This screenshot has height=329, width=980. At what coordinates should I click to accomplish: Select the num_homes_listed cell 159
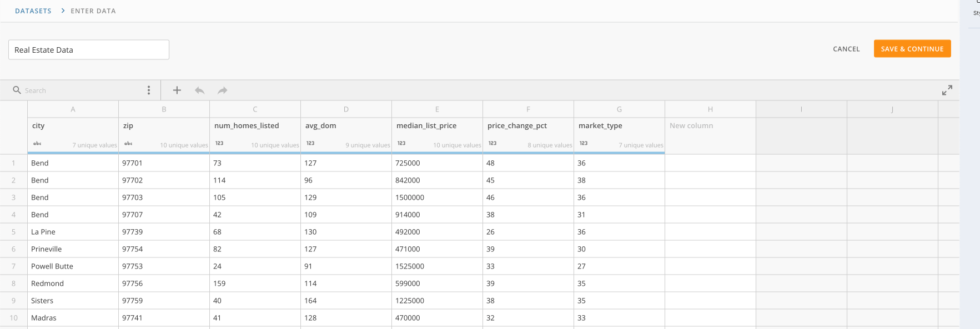coord(255,284)
